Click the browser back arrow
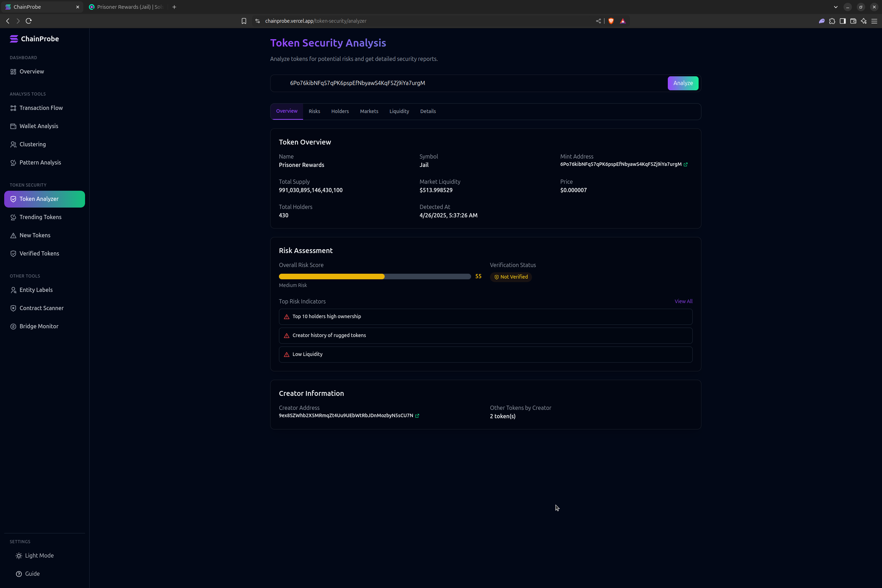The width and height of the screenshot is (882, 588). coord(8,21)
